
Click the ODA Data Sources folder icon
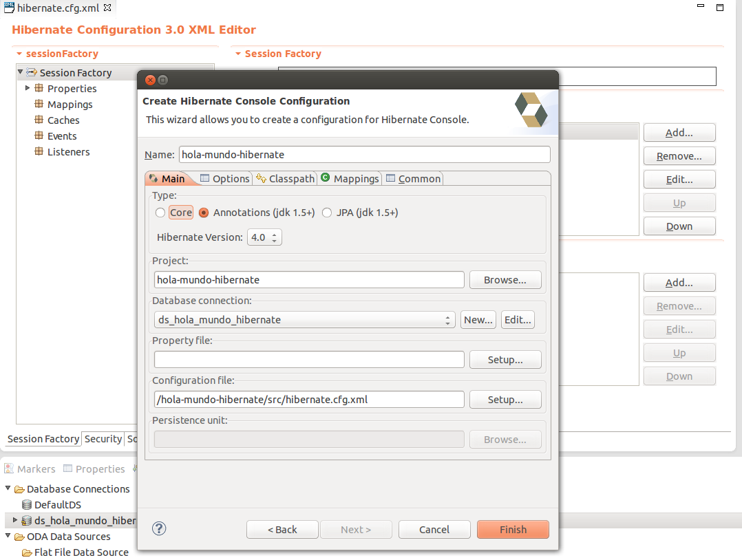(x=19, y=537)
